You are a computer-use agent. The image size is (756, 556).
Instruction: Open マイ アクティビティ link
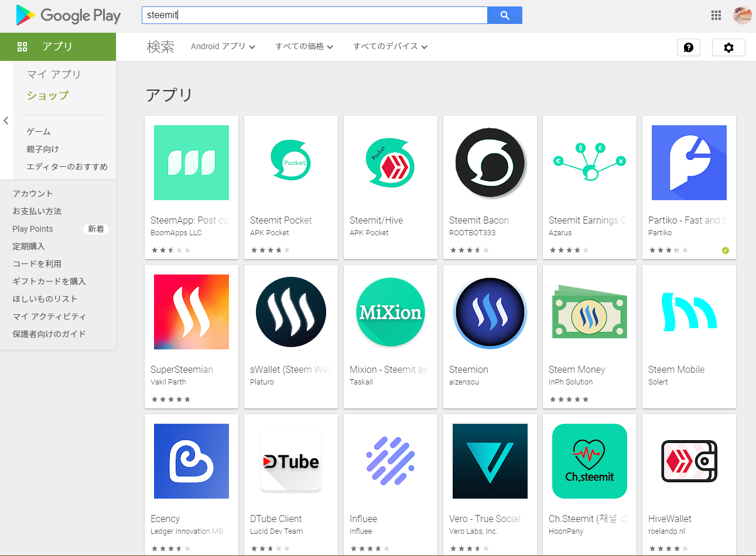point(49,317)
